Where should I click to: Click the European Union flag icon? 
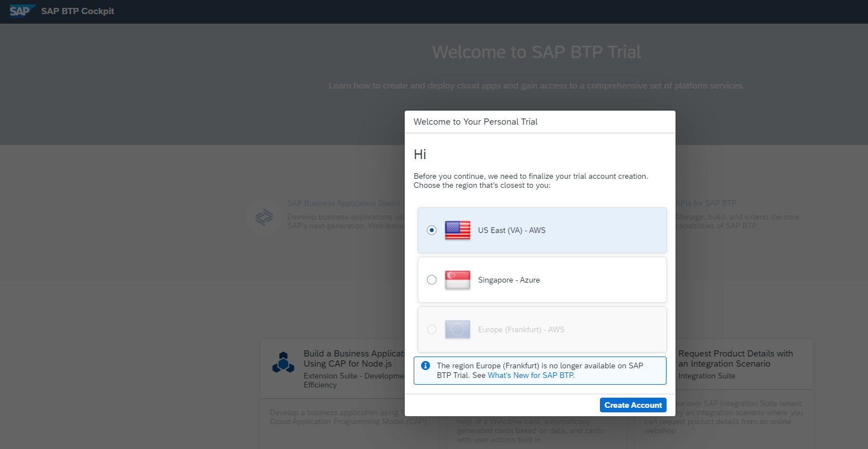coord(457,329)
